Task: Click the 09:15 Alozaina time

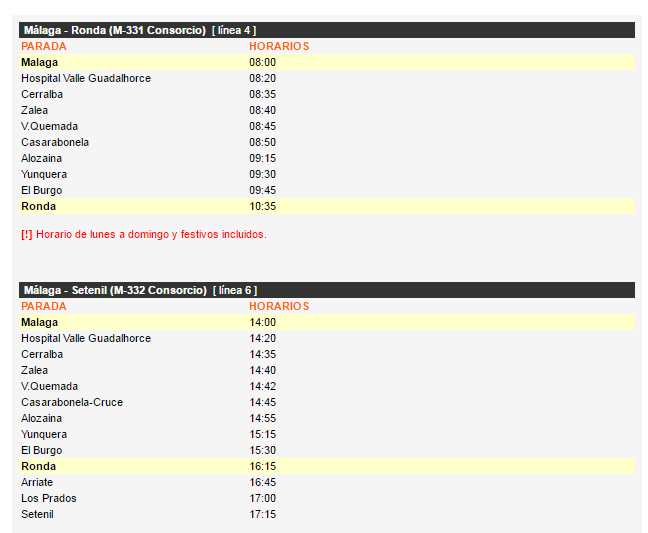Action: click(262, 159)
